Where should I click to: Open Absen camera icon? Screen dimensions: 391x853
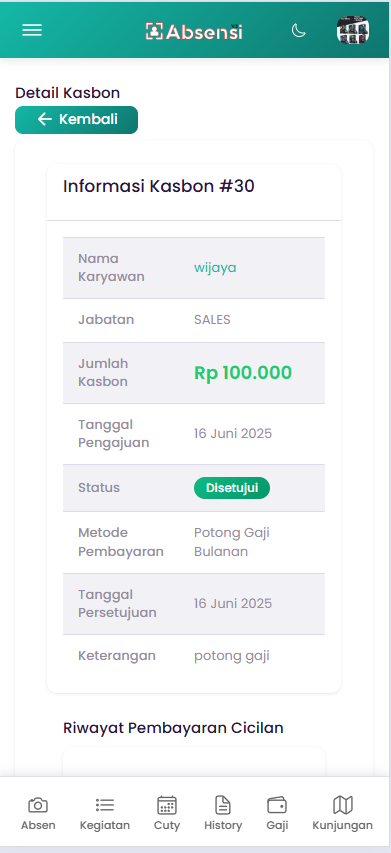(x=38, y=805)
